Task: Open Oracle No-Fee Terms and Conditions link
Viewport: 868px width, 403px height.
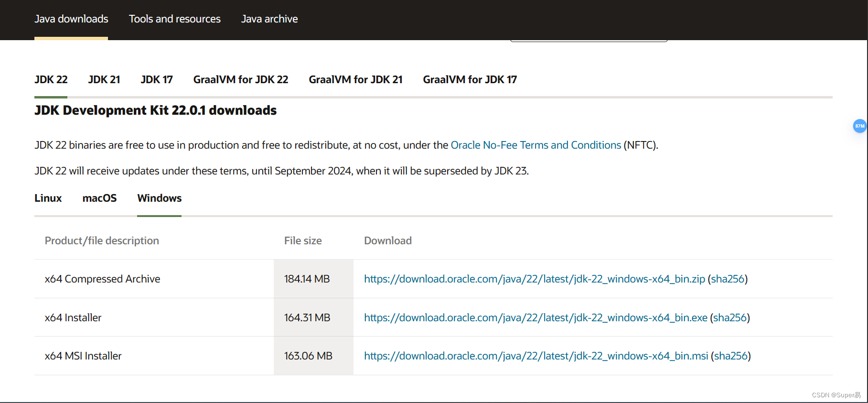Action: [536, 145]
